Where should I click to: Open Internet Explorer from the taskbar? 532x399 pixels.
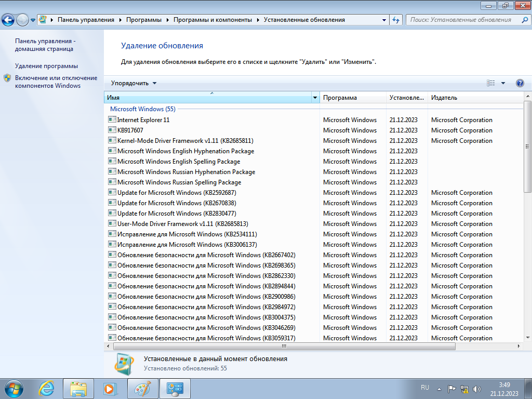click(x=47, y=388)
